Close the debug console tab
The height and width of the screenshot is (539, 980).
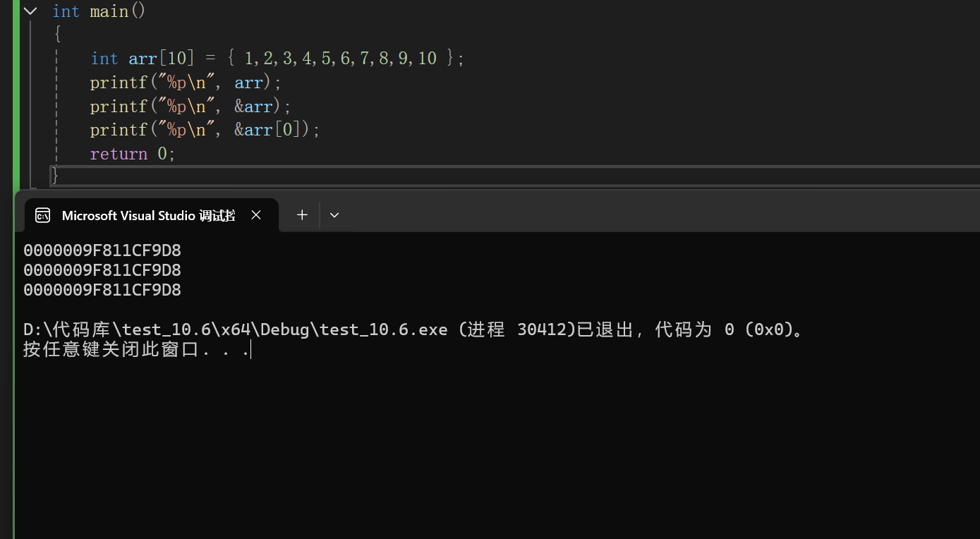tap(256, 215)
